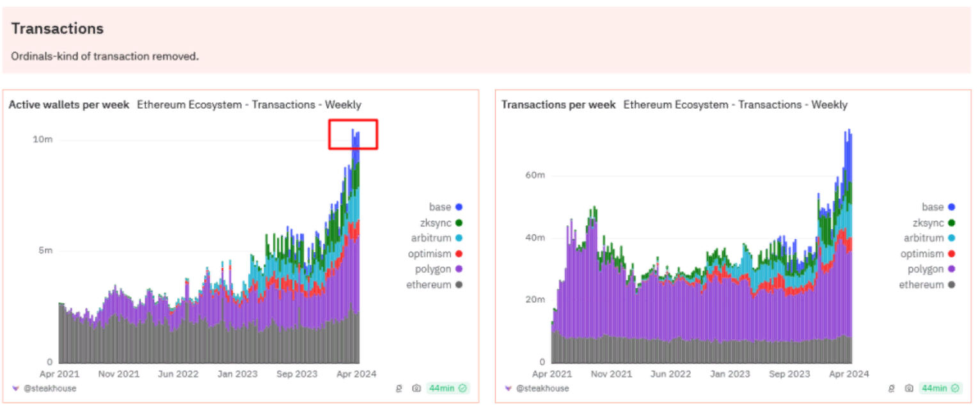Viewport: 980px width, 416px height.
Task: Click camera screenshot icon on Transactions per week chart
Action: pos(909,388)
